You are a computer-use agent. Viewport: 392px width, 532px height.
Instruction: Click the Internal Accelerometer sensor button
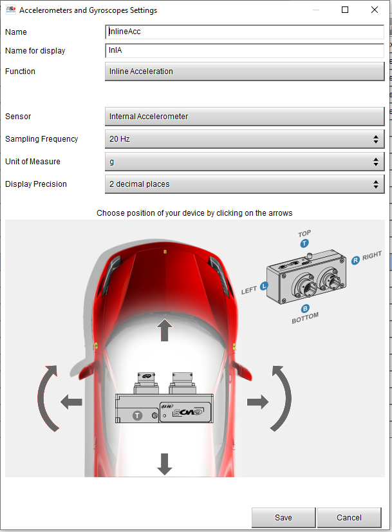244,117
